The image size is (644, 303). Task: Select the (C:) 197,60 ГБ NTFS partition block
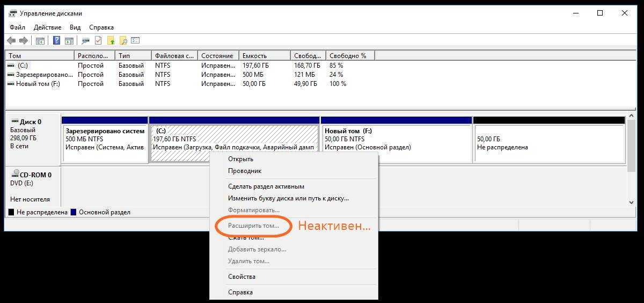[x=234, y=140]
